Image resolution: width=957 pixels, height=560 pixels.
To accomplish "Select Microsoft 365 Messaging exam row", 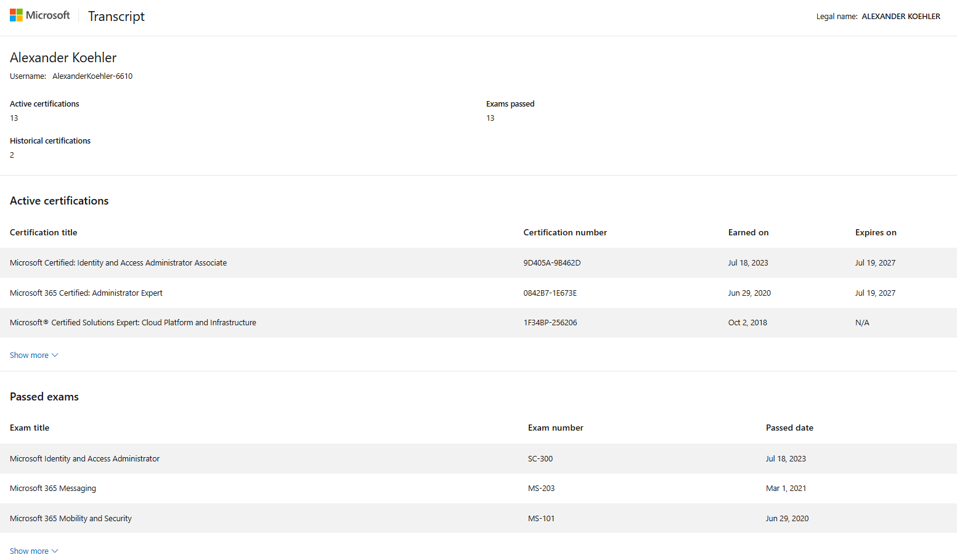I will pyautogui.click(x=53, y=489).
